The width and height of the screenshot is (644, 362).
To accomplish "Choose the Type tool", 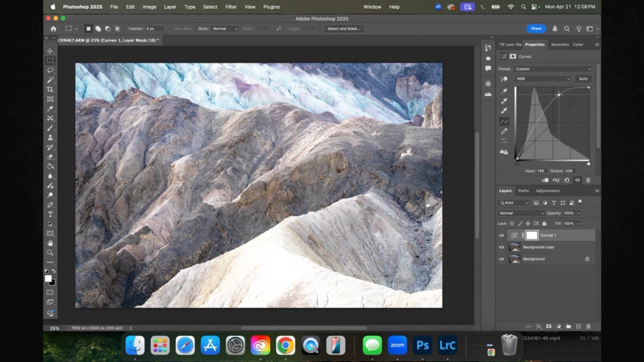I will pos(50,215).
